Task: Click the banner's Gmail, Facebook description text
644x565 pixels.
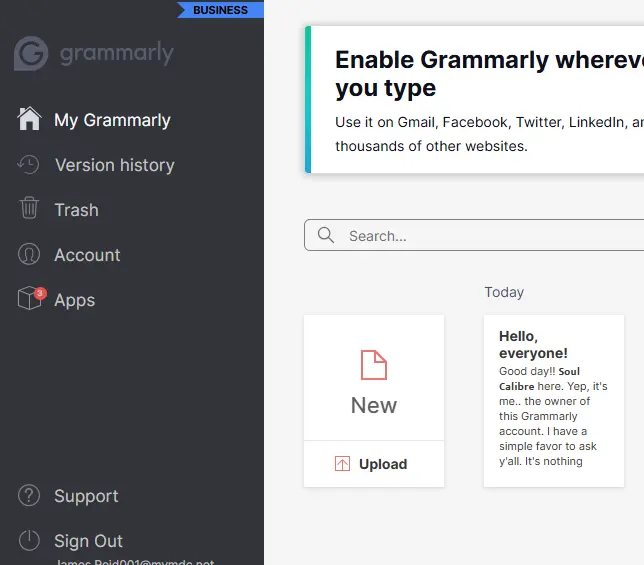Action: pyautogui.click(x=490, y=134)
